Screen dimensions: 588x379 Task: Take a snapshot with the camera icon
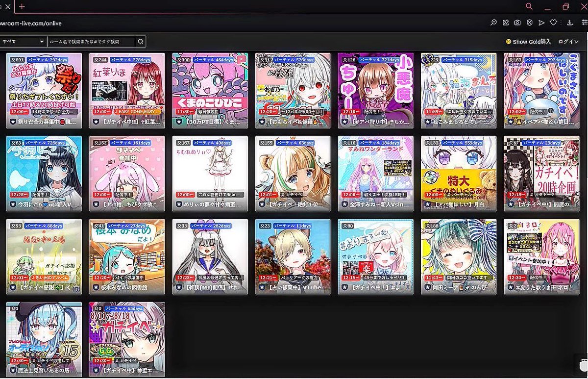[x=517, y=23]
